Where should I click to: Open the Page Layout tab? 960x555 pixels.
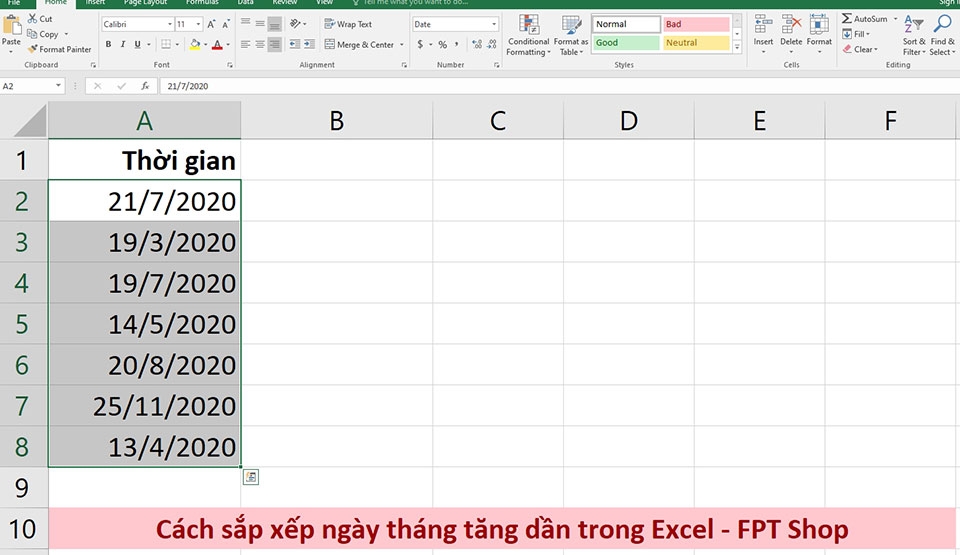pyautogui.click(x=145, y=3)
